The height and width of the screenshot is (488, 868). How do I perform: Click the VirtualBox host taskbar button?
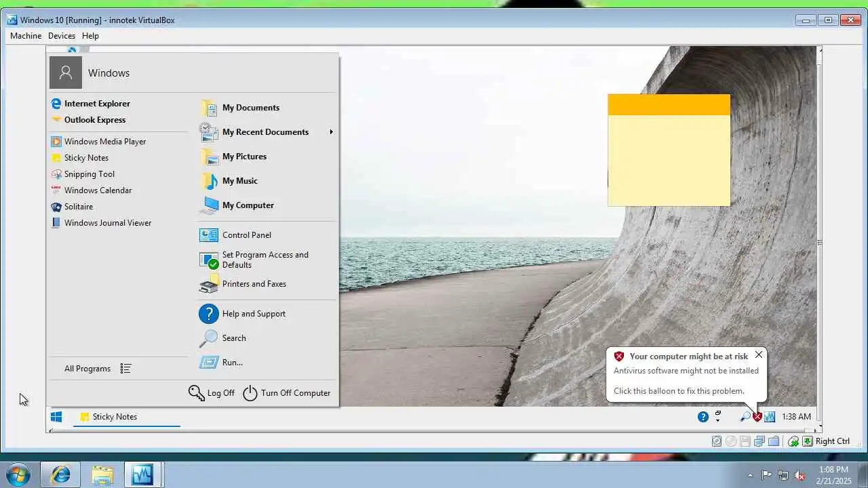tap(143, 475)
